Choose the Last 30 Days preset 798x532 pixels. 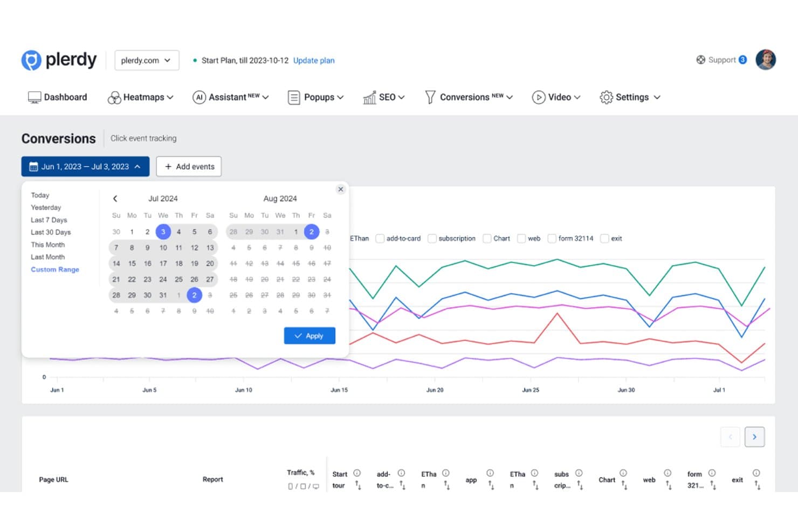(51, 232)
